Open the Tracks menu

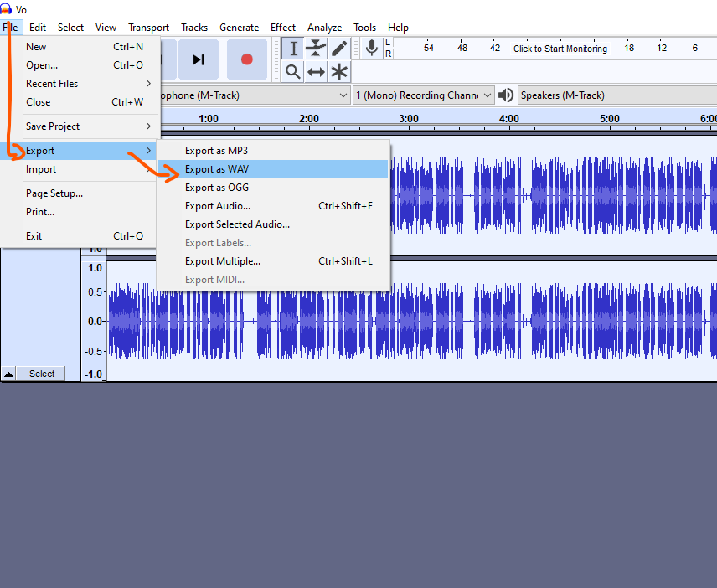(x=194, y=28)
